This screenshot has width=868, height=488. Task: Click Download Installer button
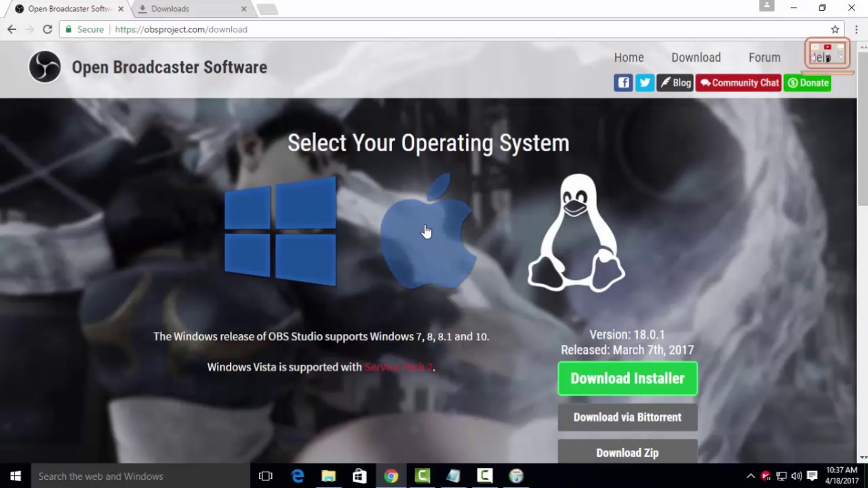pyautogui.click(x=627, y=378)
